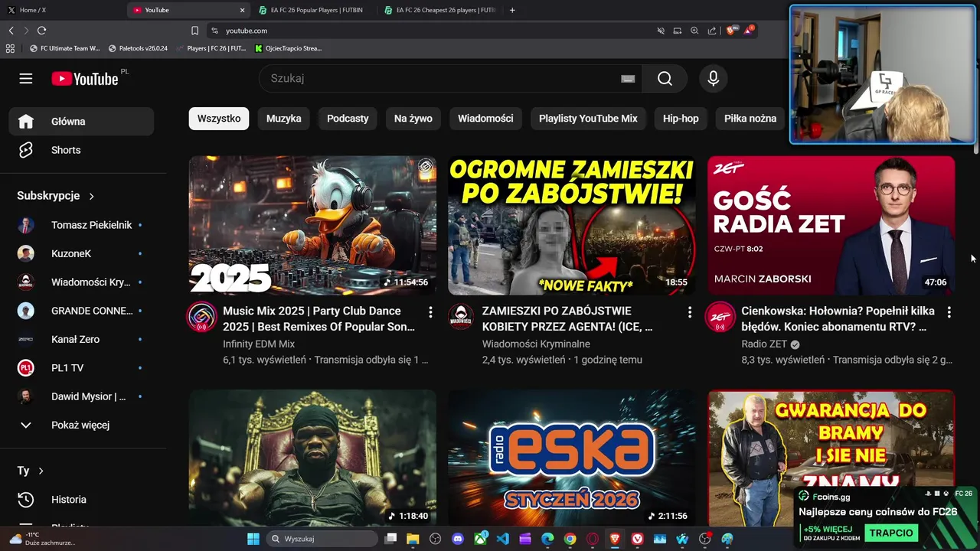Open Google Chrome from the taskbar
The width and height of the screenshot is (980, 551).
[570, 539]
